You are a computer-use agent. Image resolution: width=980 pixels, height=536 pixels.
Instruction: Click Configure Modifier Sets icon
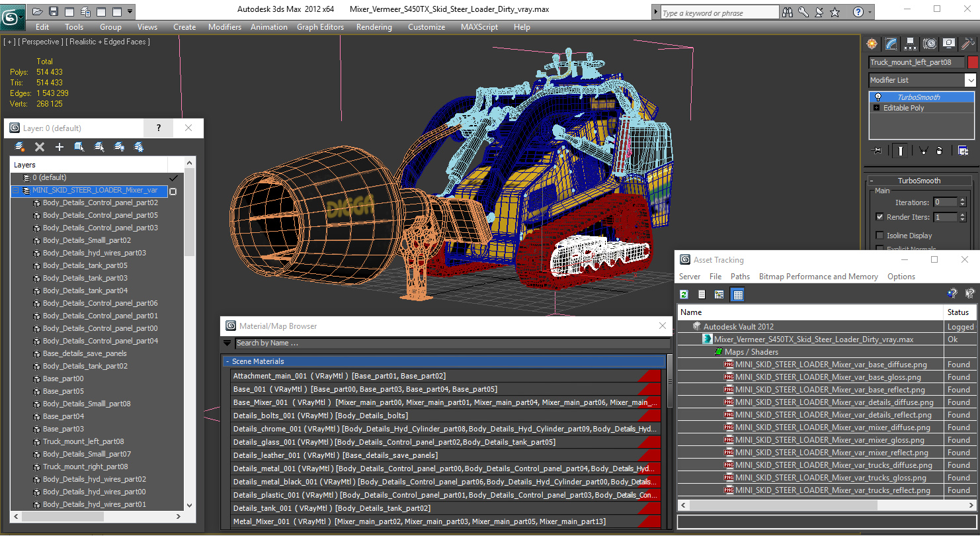[963, 151]
